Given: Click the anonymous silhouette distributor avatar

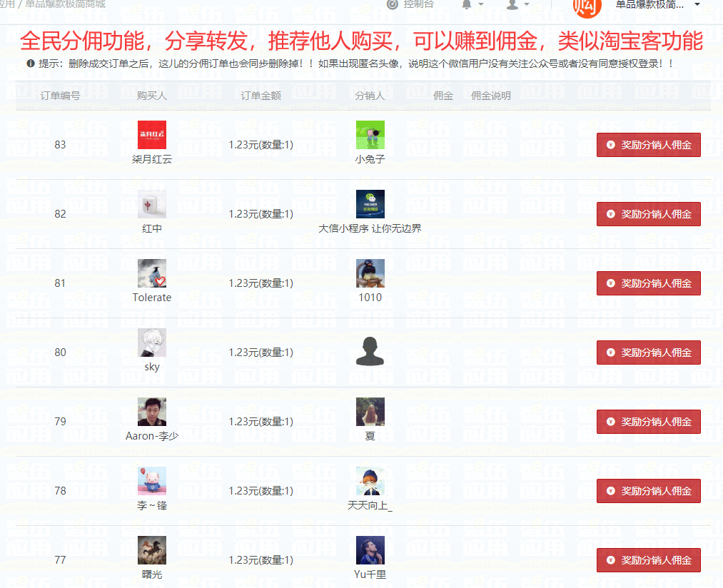Looking at the screenshot, I should [x=370, y=351].
